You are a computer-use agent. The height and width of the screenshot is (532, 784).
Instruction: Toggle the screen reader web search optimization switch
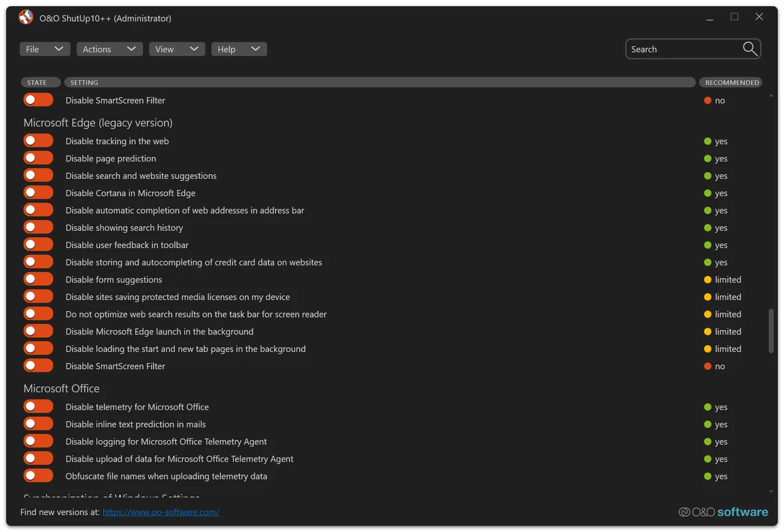(38, 314)
